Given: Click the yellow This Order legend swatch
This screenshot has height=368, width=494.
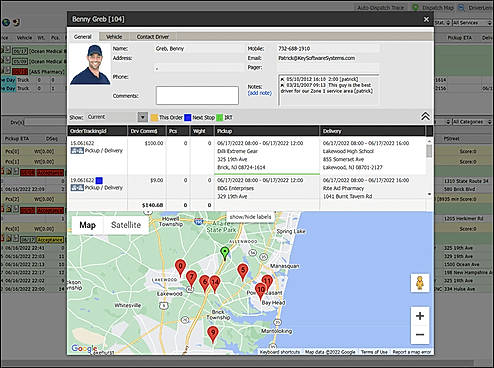Looking at the screenshot, I should click(x=154, y=117).
